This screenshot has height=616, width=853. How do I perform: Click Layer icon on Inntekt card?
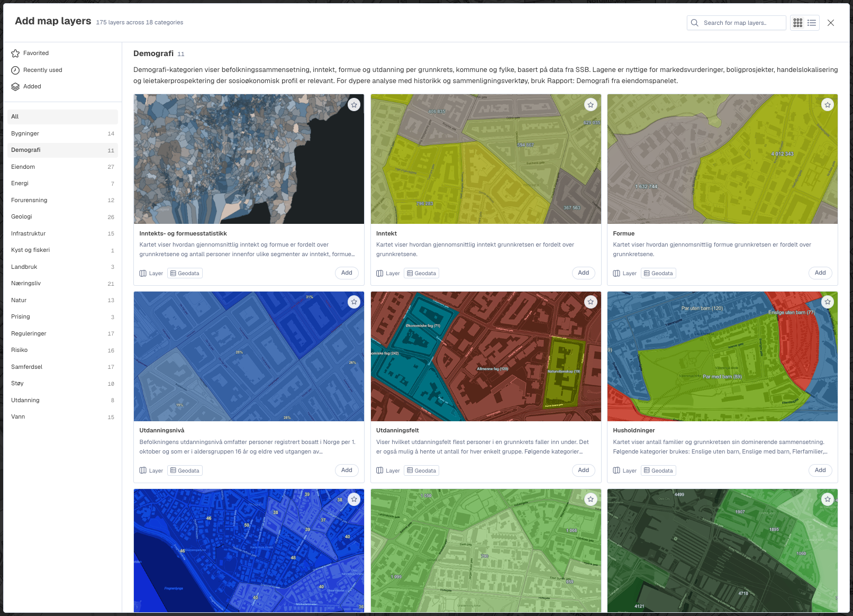click(x=379, y=273)
